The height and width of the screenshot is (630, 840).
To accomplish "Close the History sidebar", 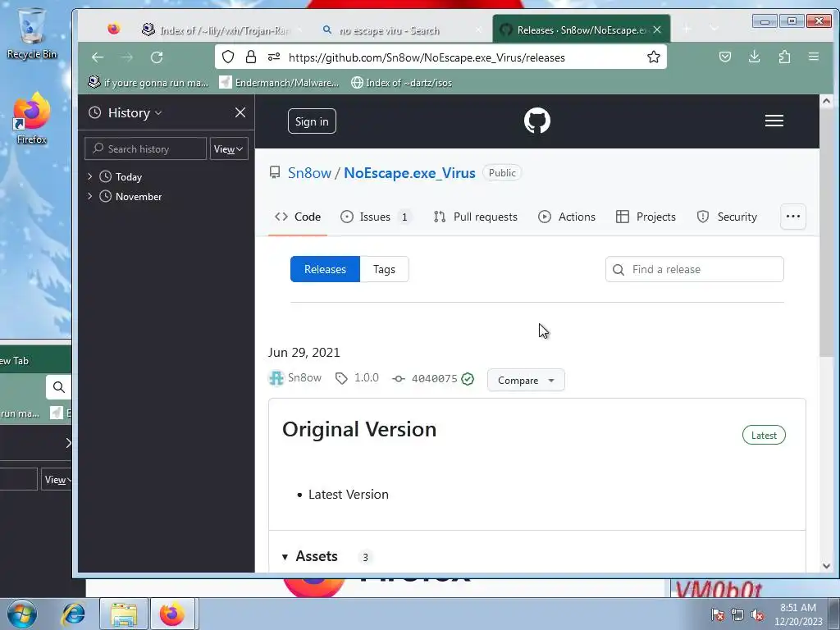I will (x=240, y=112).
